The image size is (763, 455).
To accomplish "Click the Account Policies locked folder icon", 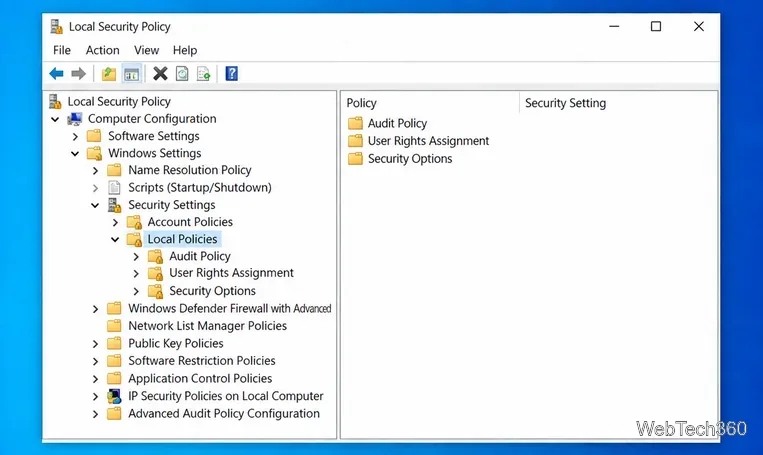I will pyautogui.click(x=134, y=222).
